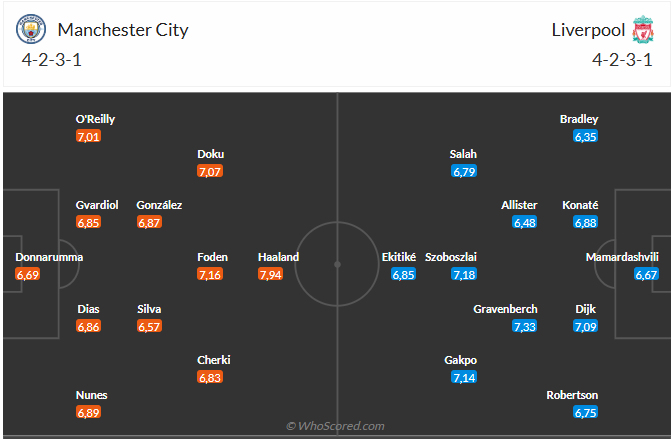Select Gravenberch's 7,33 rating badge
This screenshot has height=439, width=671.
click(x=524, y=326)
